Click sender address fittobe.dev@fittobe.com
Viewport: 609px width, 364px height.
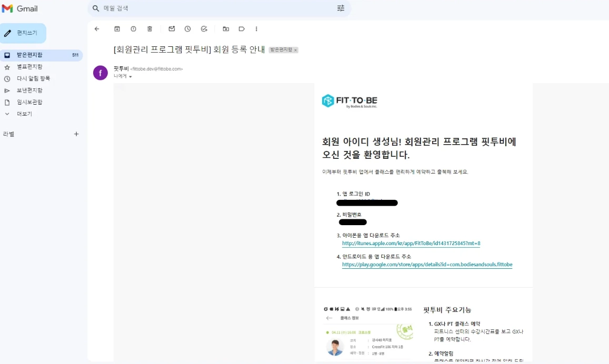tap(156, 69)
